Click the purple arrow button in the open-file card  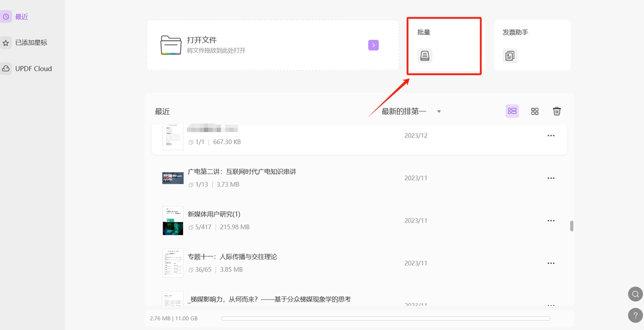tap(374, 45)
